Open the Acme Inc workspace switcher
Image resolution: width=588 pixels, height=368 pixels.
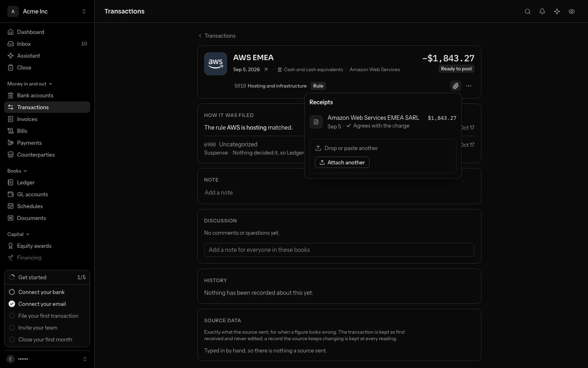[47, 11]
